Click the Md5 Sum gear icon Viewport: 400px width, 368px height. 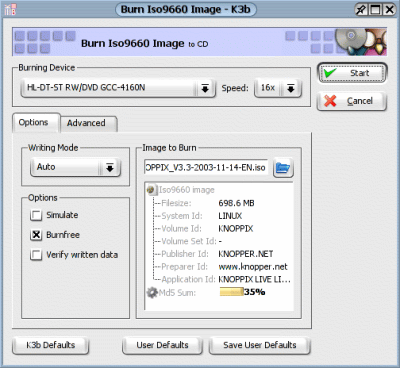click(x=152, y=293)
